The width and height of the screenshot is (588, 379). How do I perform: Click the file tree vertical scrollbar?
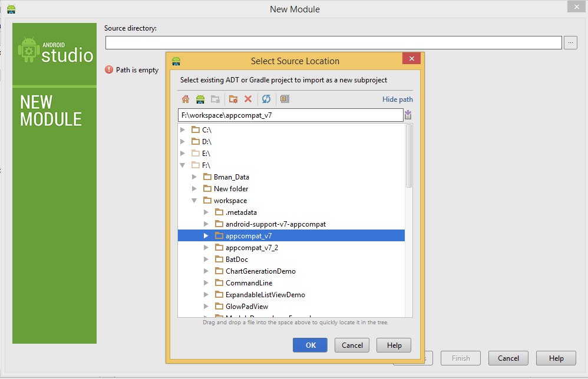(x=409, y=156)
